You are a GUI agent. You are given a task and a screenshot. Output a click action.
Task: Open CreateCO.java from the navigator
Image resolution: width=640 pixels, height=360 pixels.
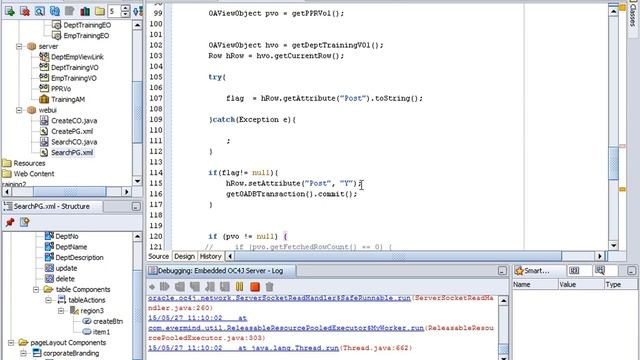(x=74, y=120)
